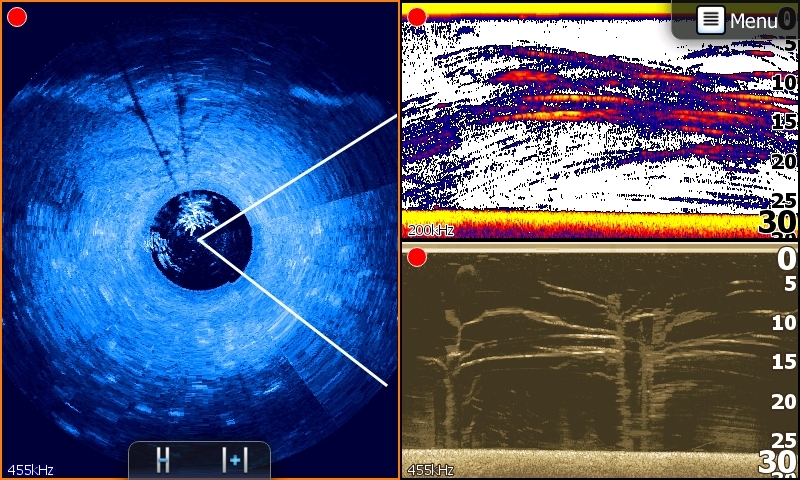Tap the zoom out range icon
Screen dimensions: 800x480
click(x=163, y=460)
